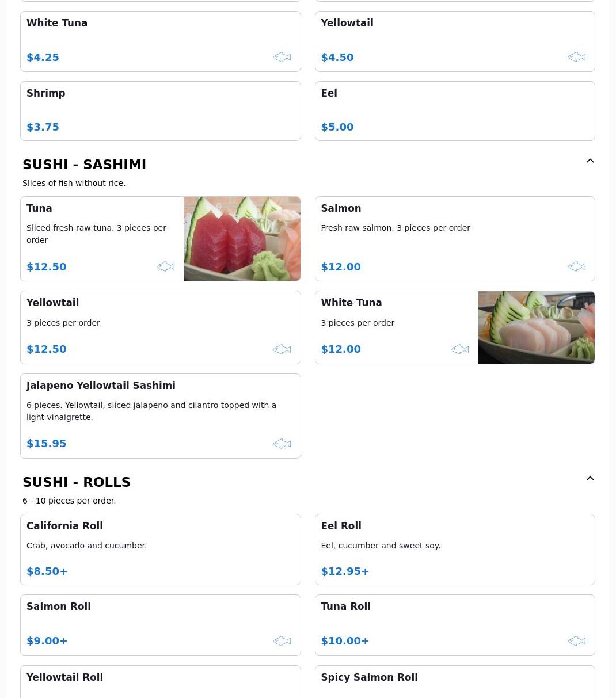Open the Spicy Salmon Roll item

[454, 682]
